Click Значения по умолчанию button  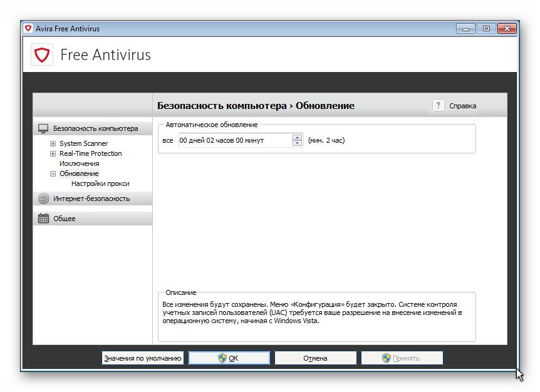(143, 358)
